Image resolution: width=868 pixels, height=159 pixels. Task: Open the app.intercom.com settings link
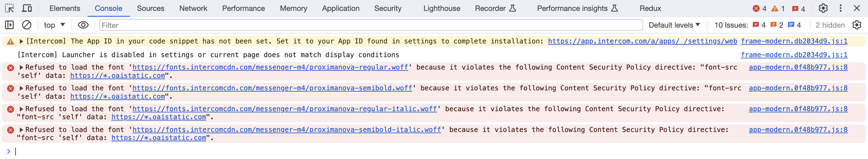(642, 41)
